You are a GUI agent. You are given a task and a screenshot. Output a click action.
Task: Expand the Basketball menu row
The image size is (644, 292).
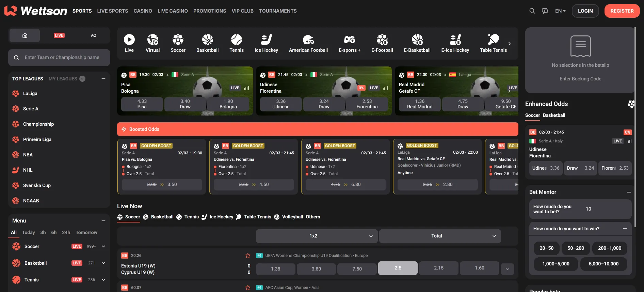pyautogui.click(x=103, y=263)
